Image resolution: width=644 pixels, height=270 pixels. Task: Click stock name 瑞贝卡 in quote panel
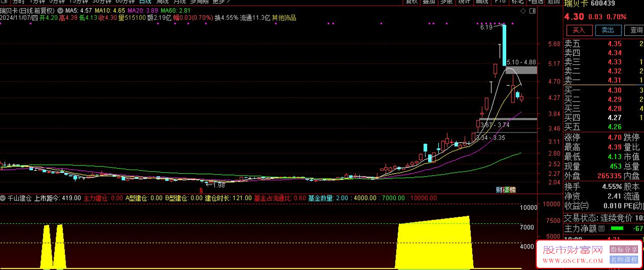(x=576, y=4)
